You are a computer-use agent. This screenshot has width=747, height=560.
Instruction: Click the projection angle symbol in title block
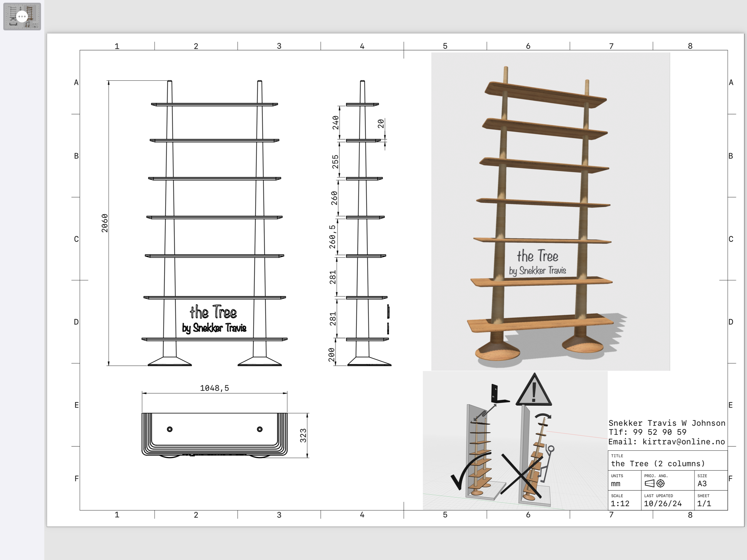point(654,483)
